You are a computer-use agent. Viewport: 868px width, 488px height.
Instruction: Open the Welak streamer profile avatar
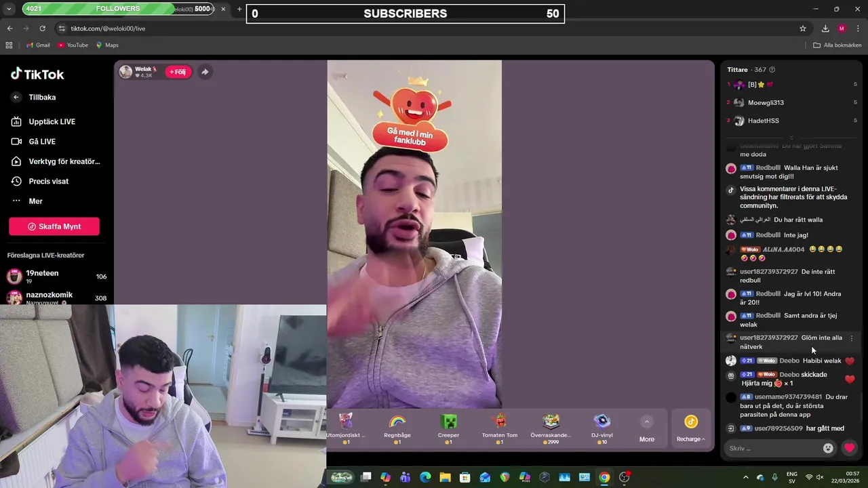coord(125,72)
